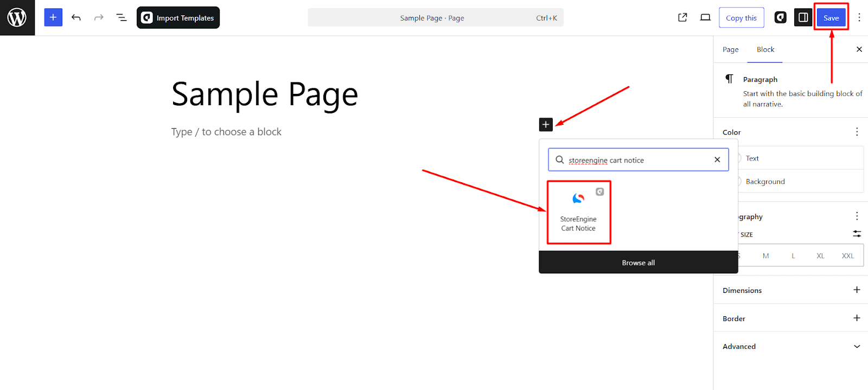
Task: Undo the last change
Action: [76, 17]
